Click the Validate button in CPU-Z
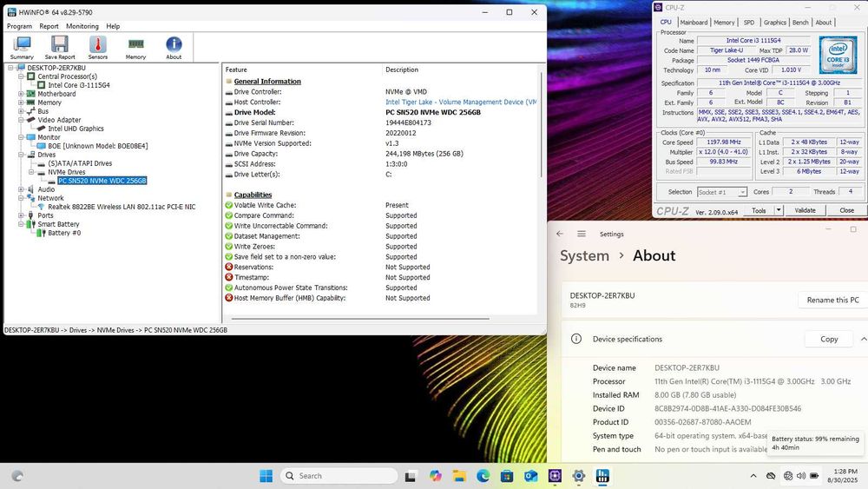 tap(805, 210)
